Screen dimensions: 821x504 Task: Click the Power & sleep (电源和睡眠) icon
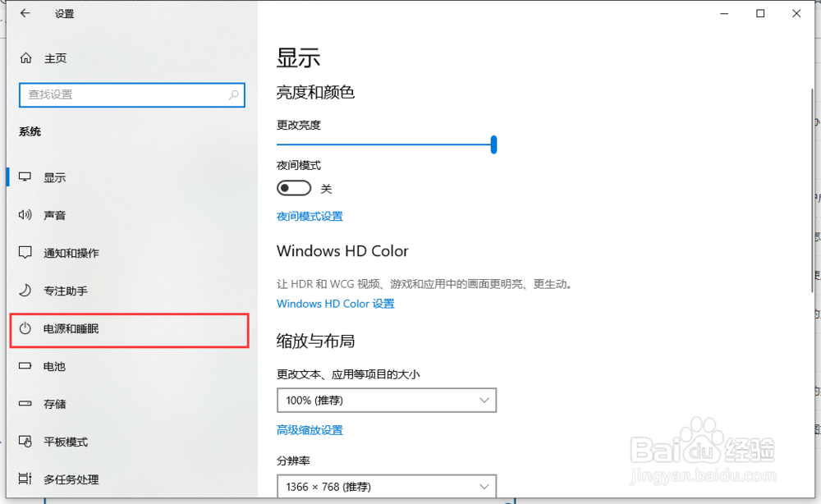coord(25,328)
